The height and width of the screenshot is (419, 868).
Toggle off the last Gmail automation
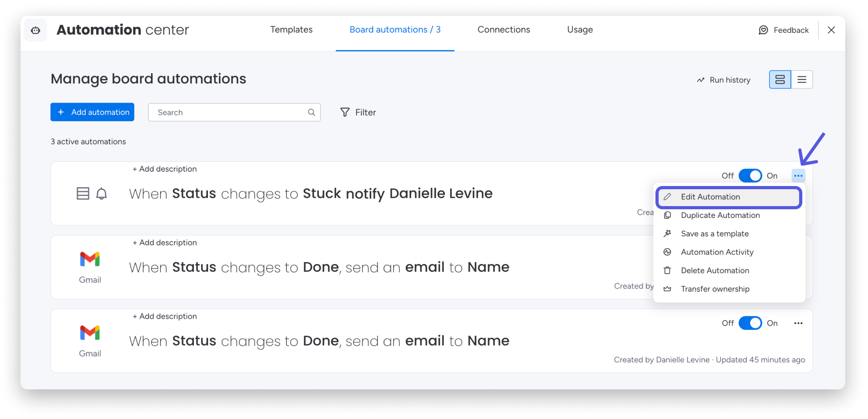click(750, 323)
